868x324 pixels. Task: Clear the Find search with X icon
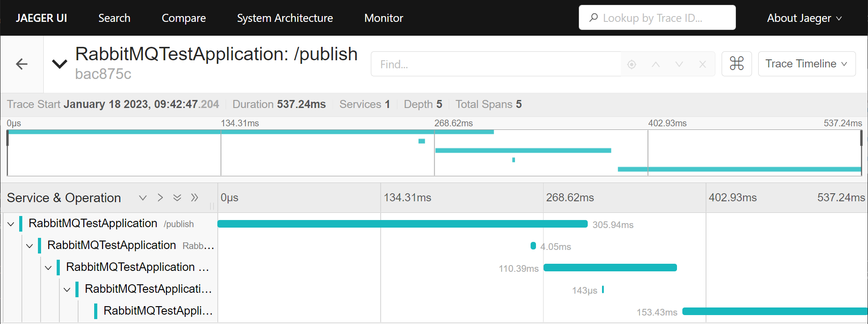(x=702, y=64)
